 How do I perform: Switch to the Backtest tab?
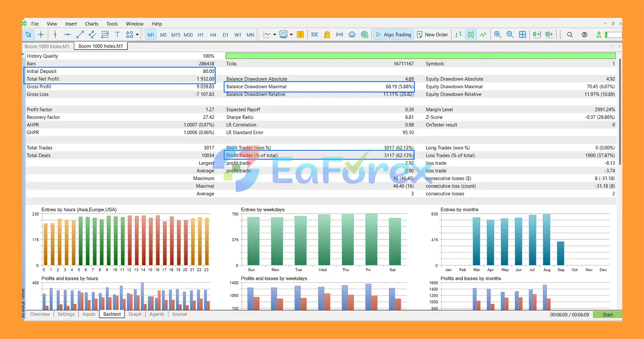tap(112, 314)
